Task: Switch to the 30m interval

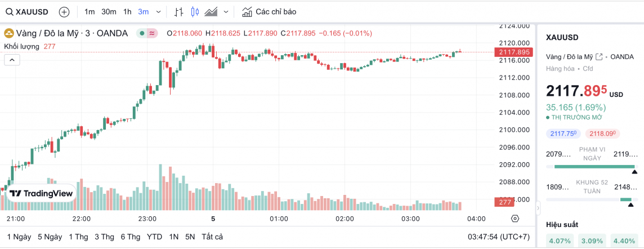Action: coord(109,12)
